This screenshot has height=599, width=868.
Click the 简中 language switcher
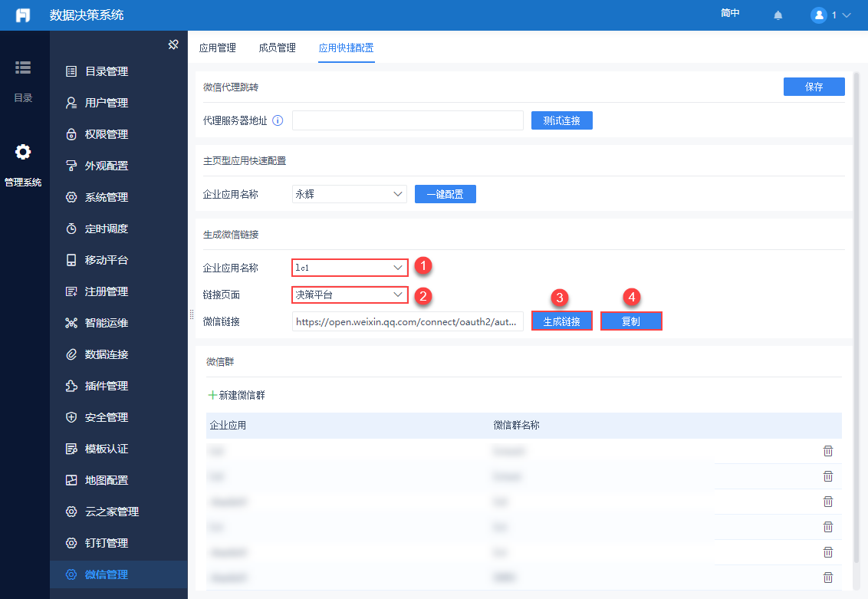pyautogui.click(x=730, y=13)
